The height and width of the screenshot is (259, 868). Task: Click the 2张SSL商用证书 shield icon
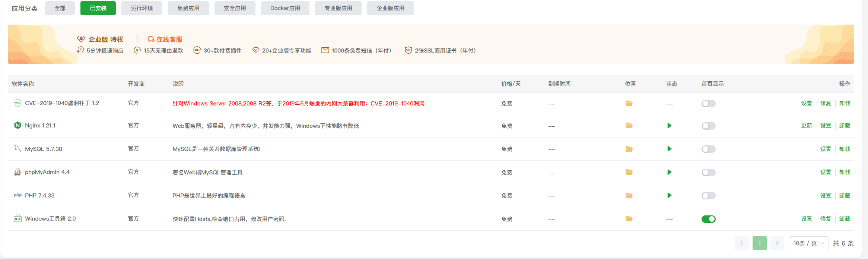408,50
